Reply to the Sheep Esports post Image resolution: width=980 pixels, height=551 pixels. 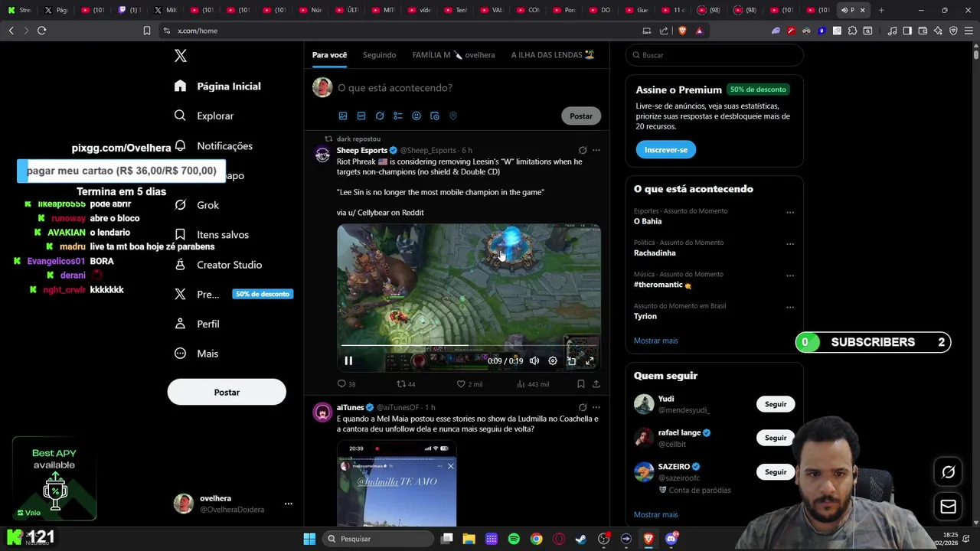(346, 384)
